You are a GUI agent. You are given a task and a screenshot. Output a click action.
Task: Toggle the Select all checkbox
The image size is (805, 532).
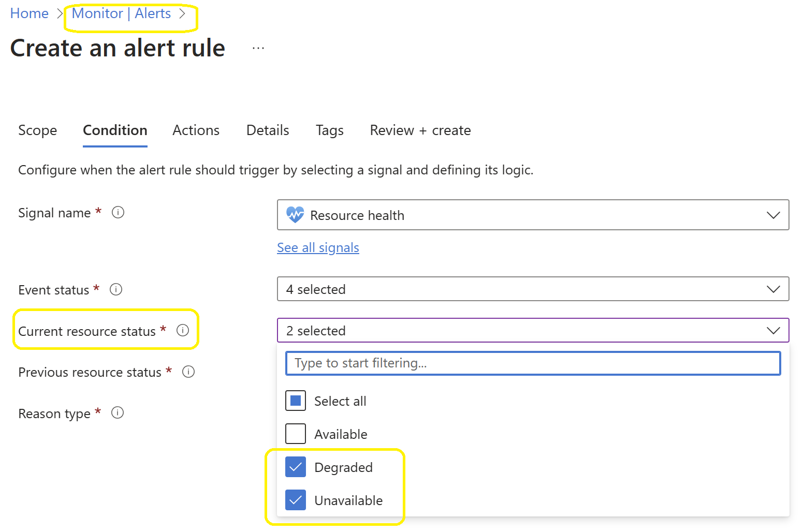pos(296,401)
